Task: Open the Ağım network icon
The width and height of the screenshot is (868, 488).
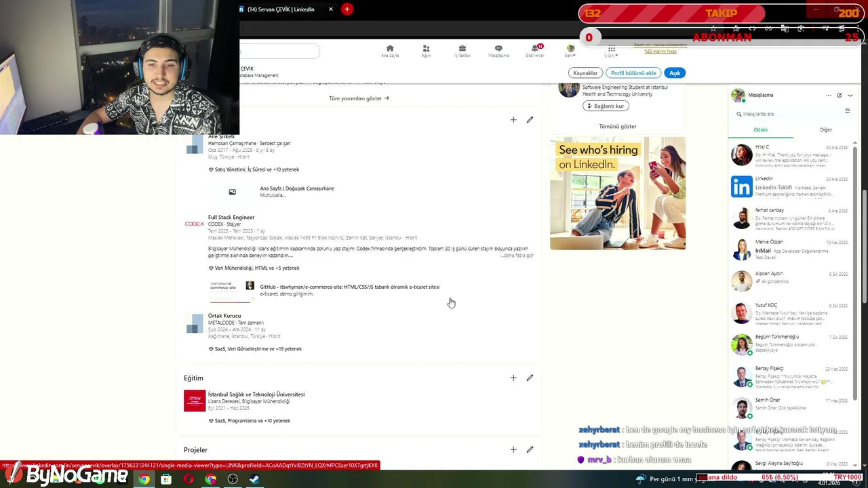Action: [426, 51]
